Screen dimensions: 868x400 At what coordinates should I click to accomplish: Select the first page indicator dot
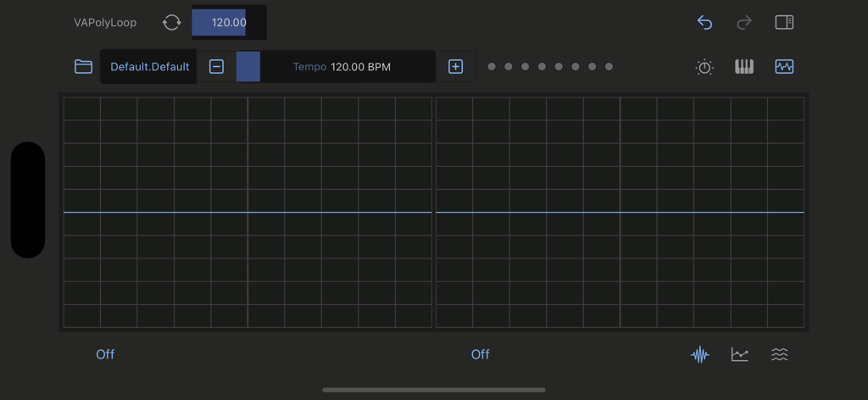coord(492,66)
